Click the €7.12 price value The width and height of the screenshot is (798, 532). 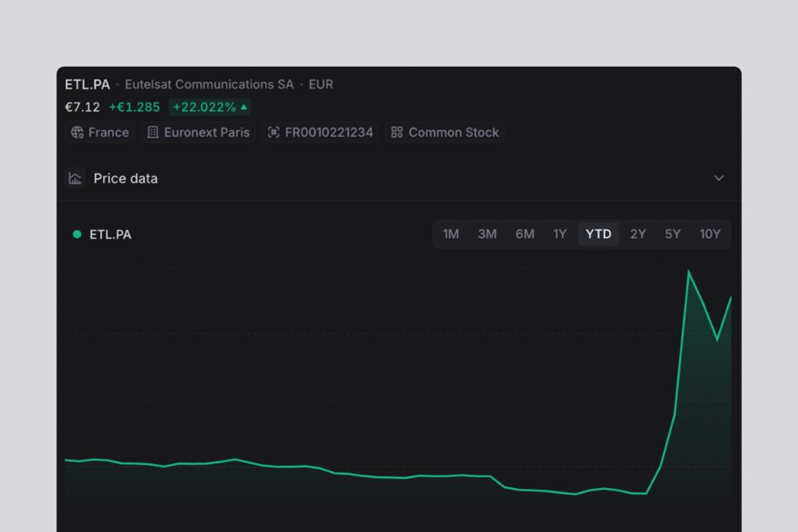pos(82,107)
